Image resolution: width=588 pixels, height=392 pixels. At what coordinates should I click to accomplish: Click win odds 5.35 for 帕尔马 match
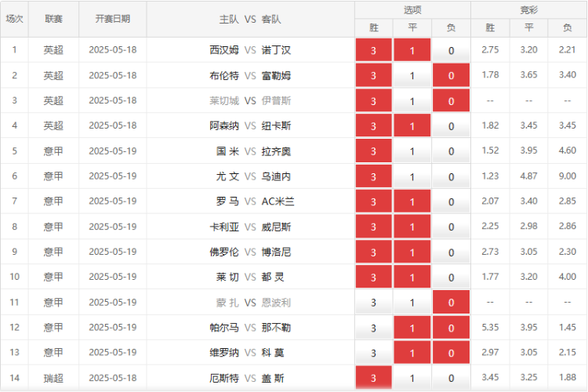coord(490,328)
